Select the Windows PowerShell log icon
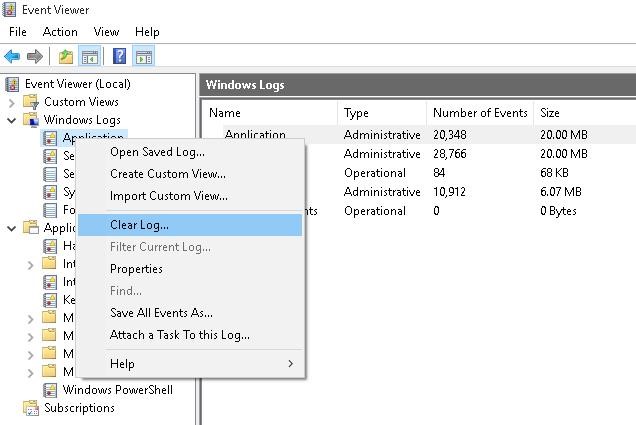636x425 pixels. 51,390
